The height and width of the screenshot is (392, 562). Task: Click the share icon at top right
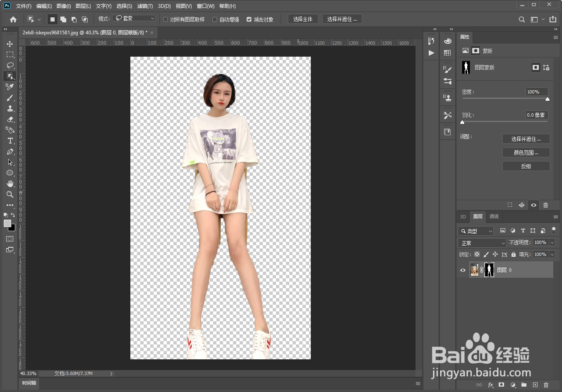tap(553, 19)
